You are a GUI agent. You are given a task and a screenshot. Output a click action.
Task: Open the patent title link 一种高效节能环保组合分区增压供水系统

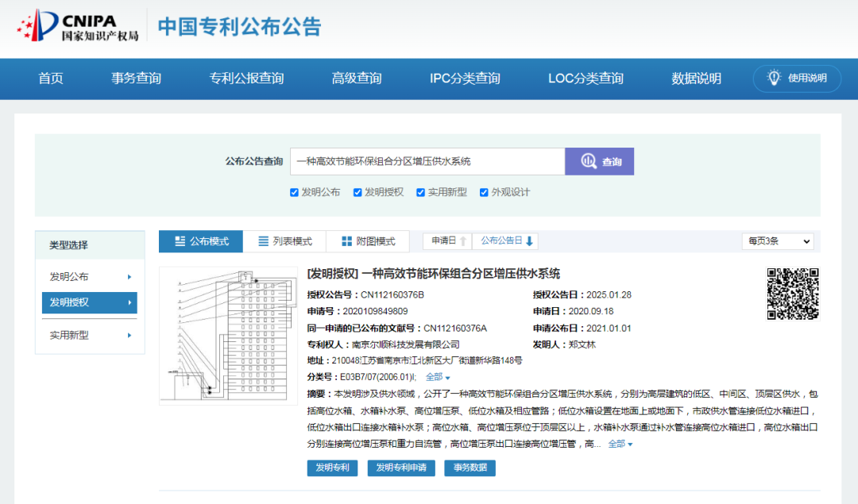click(461, 273)
